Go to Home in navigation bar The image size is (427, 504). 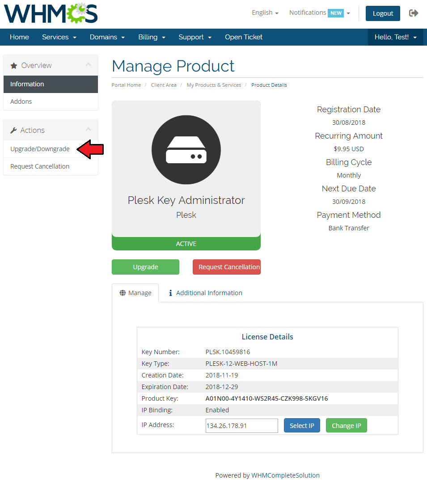pos(19,37)
